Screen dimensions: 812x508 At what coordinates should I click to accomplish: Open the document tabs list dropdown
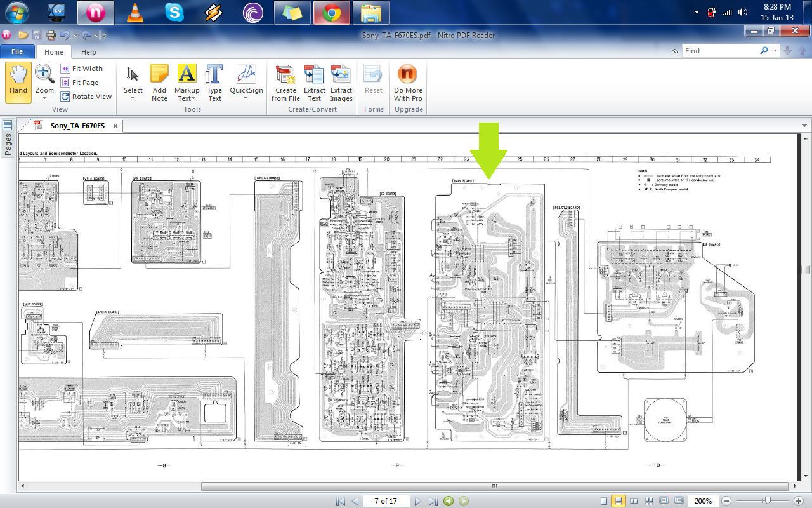[804, 126]
